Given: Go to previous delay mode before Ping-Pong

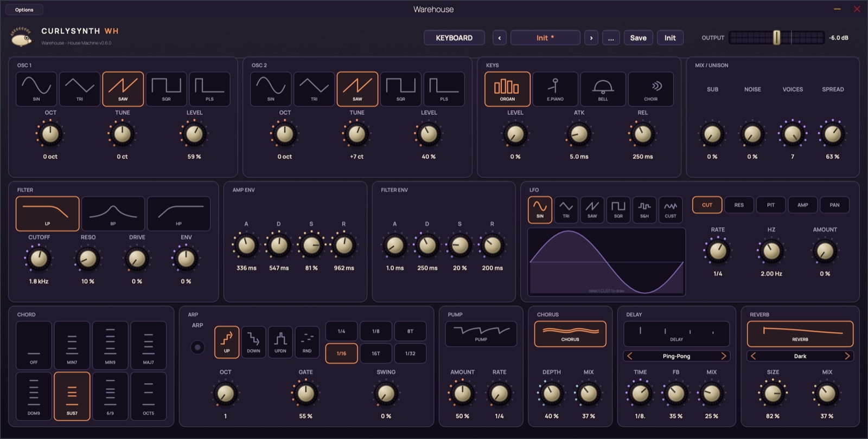Looking at the screenshot, I should pos(630,356).
